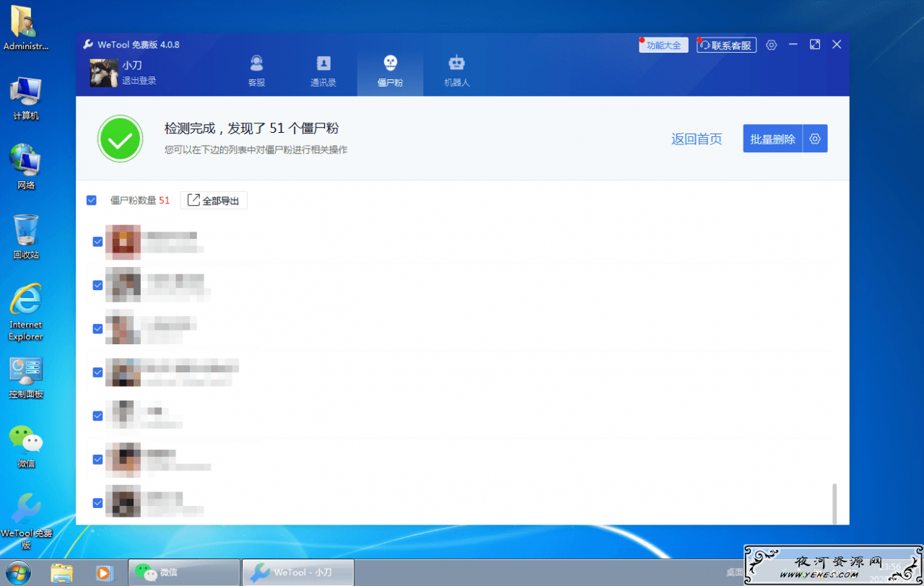Close the WeTool window

point(837,45)
